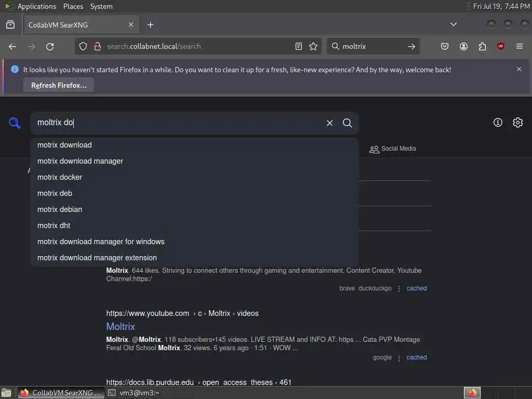
Task: Open a new tab with the plus button
Action: pos(150,25)
